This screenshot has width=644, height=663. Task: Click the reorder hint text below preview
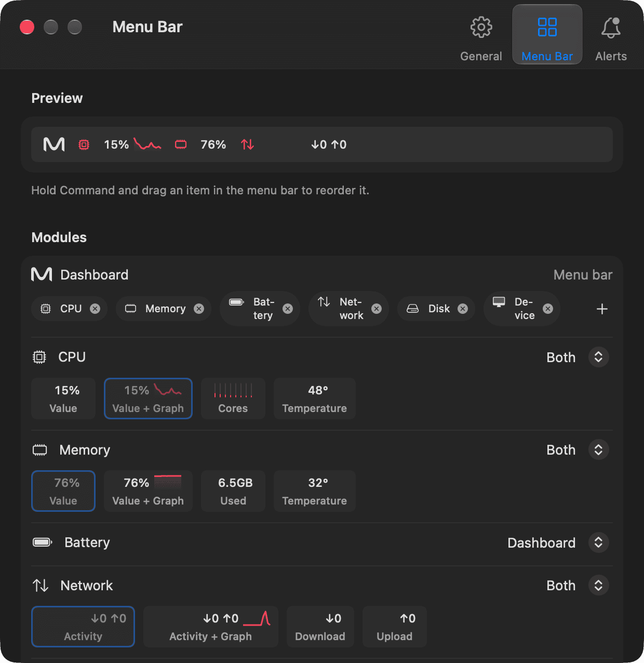[x=200, y=190]
